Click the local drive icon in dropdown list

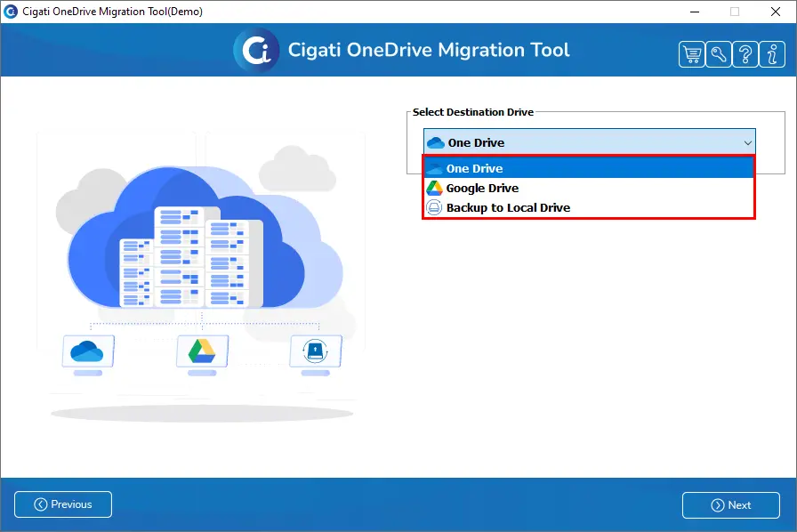tap(433, 207)
